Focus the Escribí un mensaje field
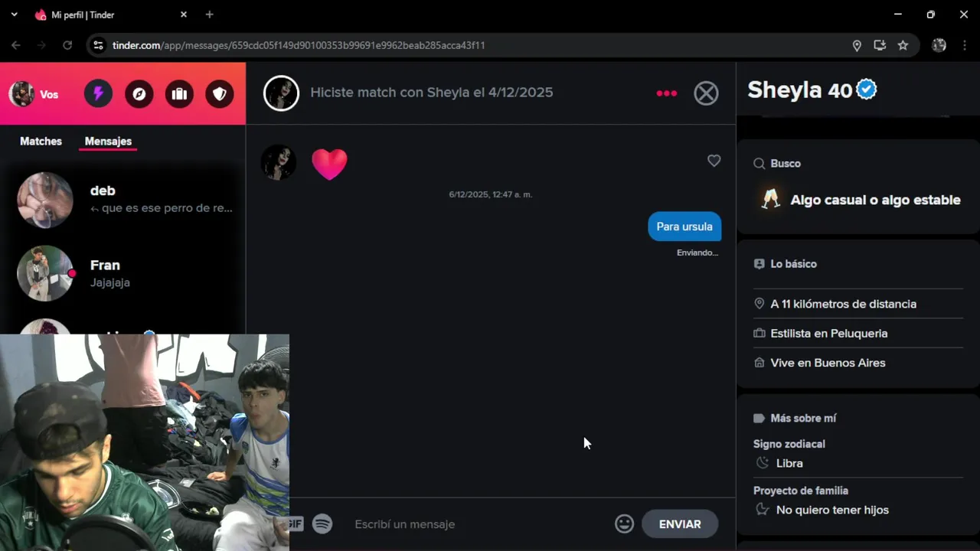Viewport: 980px width, 551px height. pos(479,524)
